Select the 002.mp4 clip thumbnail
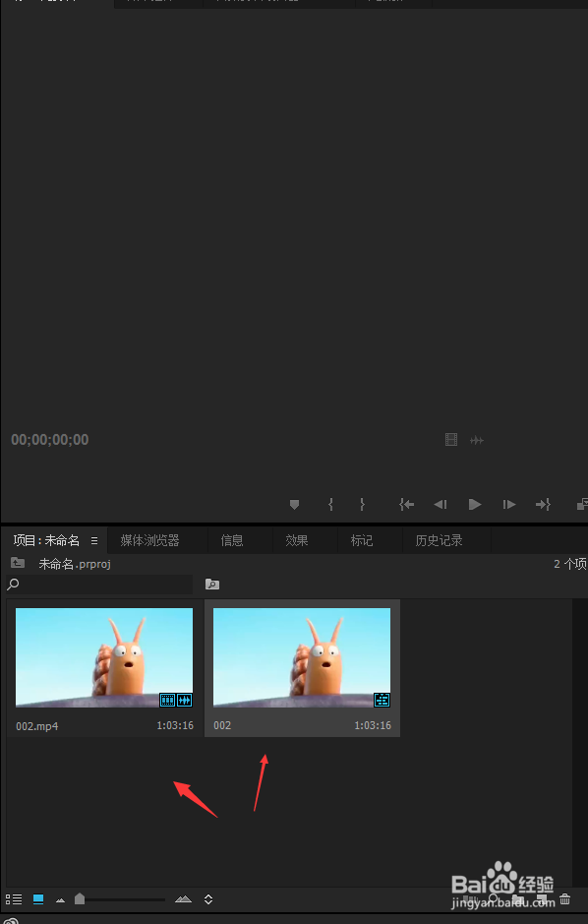This screenshot has width=588, height=924. click(104, 657)
